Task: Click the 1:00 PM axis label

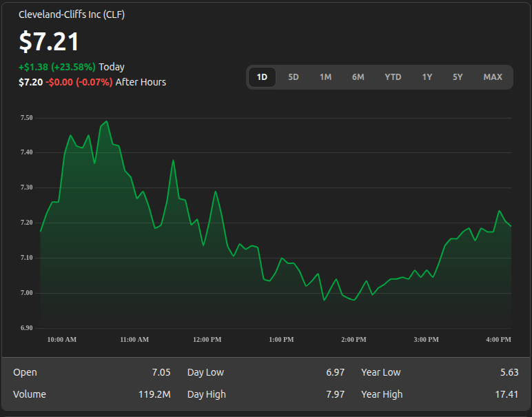Action: click(281, 339)
